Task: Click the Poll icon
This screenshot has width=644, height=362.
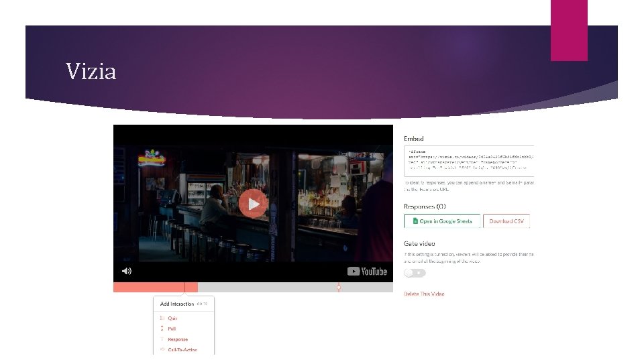Action: point(162,328)
